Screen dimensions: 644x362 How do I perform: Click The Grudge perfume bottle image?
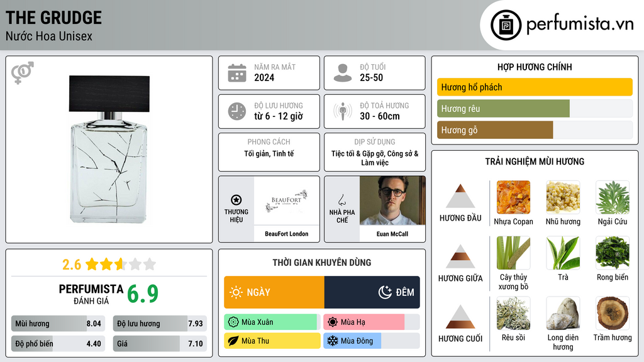109,150
